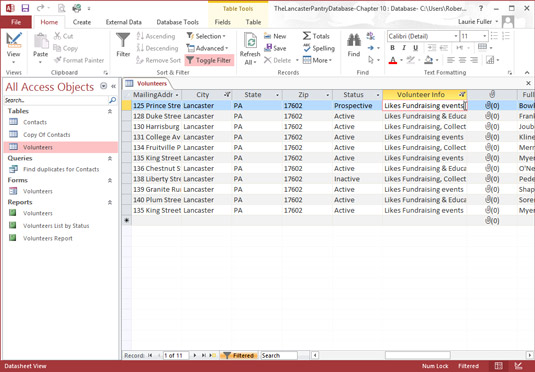This screenshot has height=372, width=535.
Task: Switch to the Create tab
Action: pos(82,22)
